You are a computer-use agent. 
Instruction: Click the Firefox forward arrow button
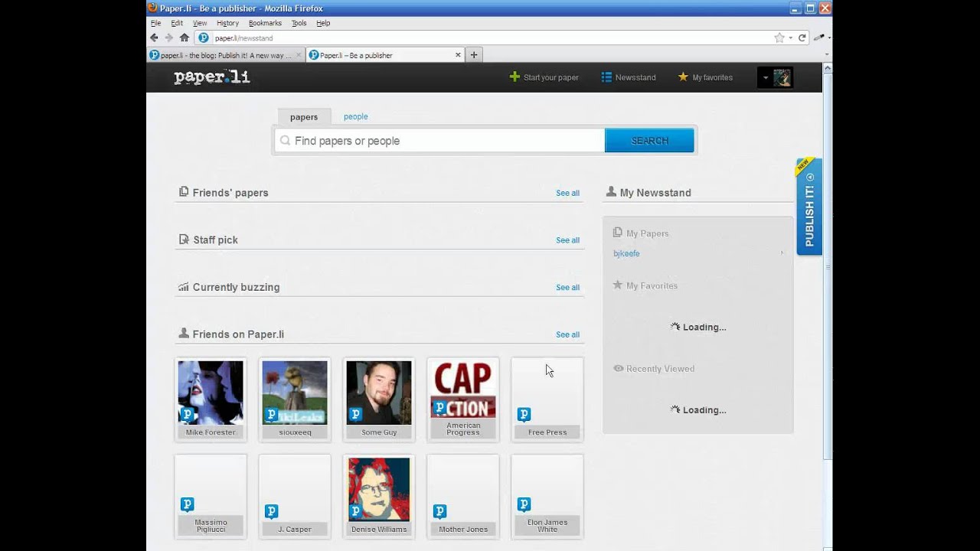[168, 37]
